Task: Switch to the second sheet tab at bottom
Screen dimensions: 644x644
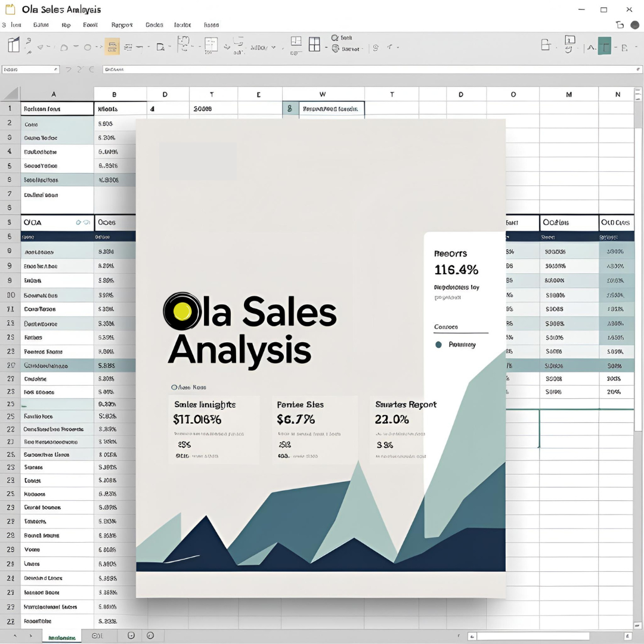Action: [x=97, y=636]
